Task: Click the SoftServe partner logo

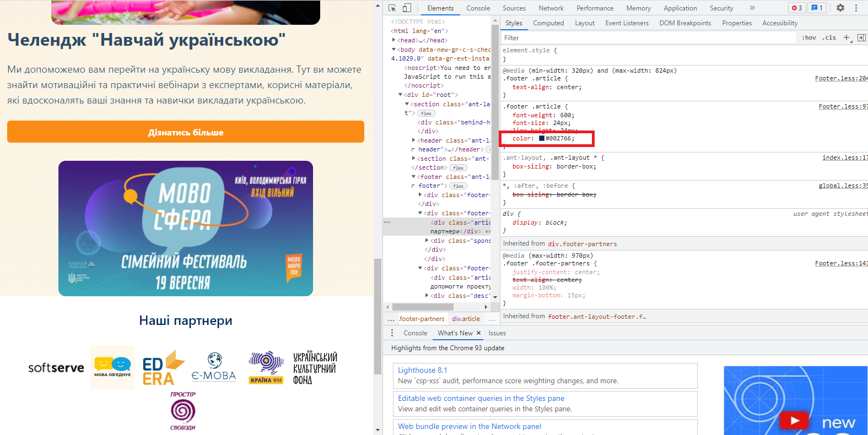Action: 56,367
